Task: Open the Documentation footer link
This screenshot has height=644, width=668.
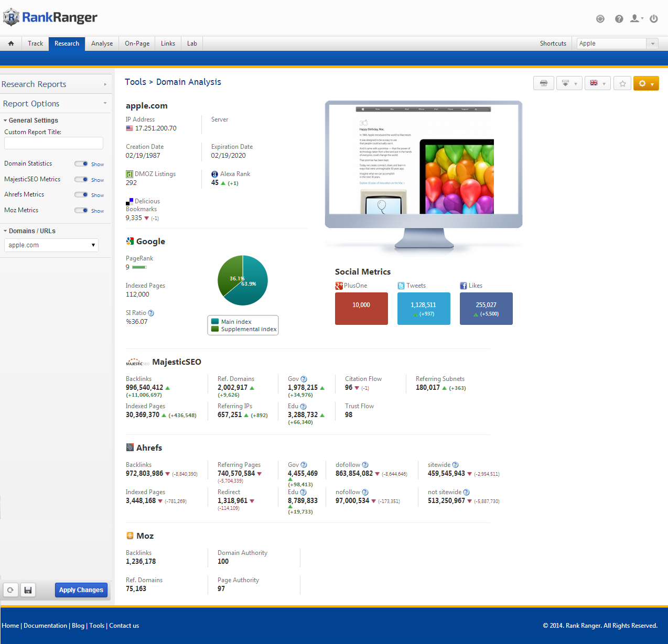Action: [46, 626]
